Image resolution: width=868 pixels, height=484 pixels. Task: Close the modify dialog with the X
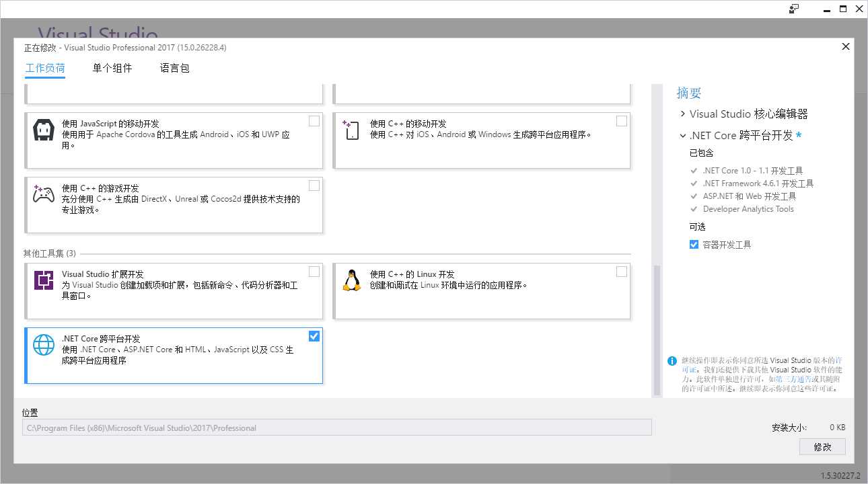tap(846, 46)
